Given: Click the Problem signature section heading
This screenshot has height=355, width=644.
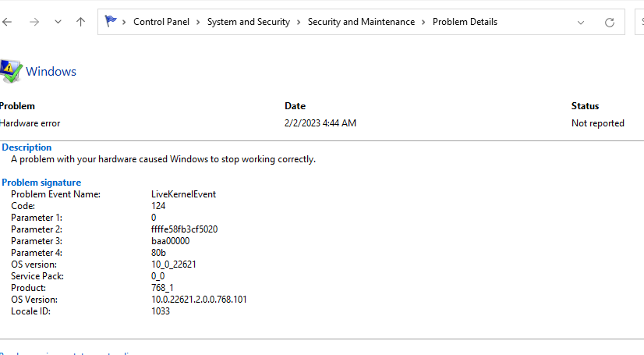Looking at the screenshot, I should (41, 183).
